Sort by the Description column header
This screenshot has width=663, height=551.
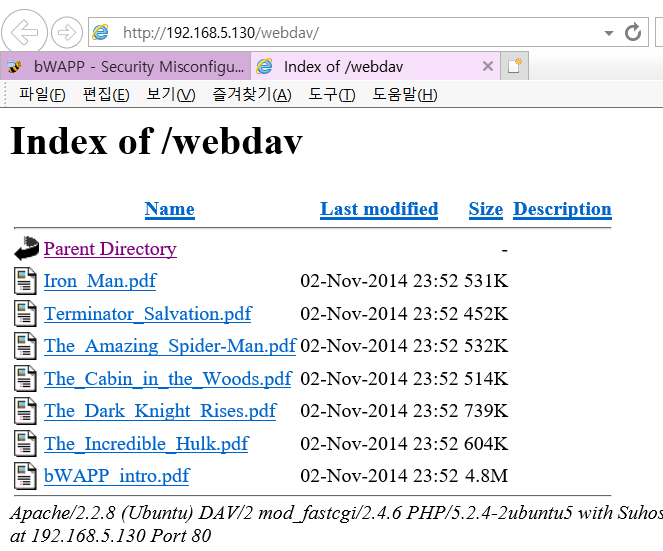[562, 209]
